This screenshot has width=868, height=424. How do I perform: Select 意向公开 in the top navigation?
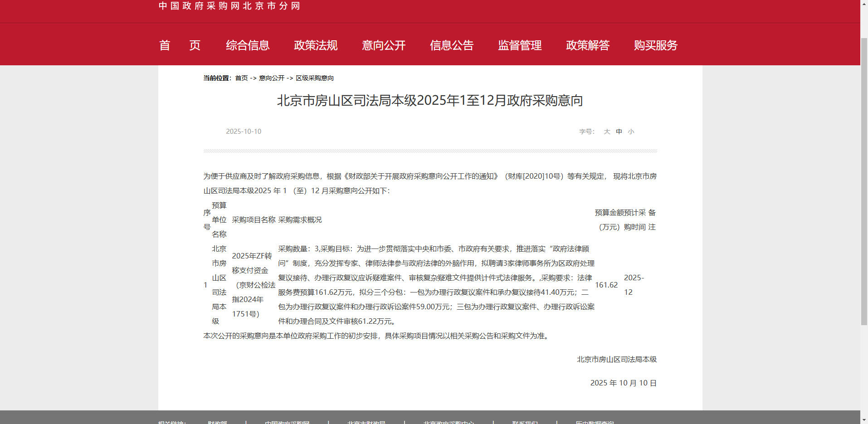point(384,45)
